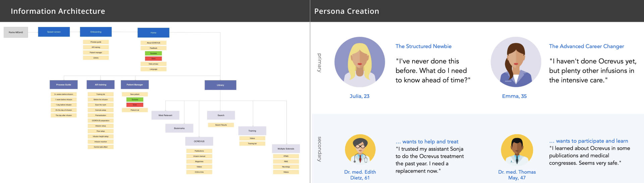
Task: Click The Structured Newbie heading
Action: [x=423, y=46]
